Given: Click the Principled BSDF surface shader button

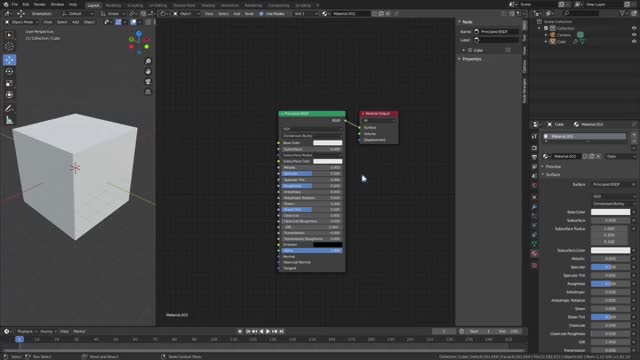Looking at the screenshot, I should (613, 184).
